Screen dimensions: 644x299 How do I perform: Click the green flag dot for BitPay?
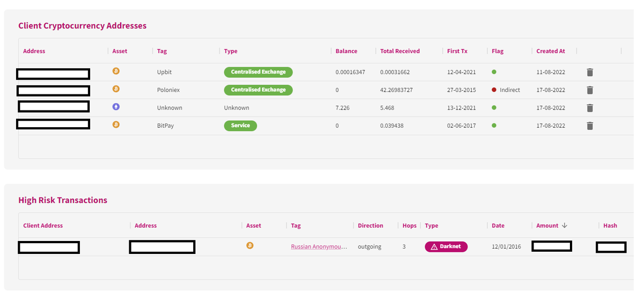click(x=494, y=126)
